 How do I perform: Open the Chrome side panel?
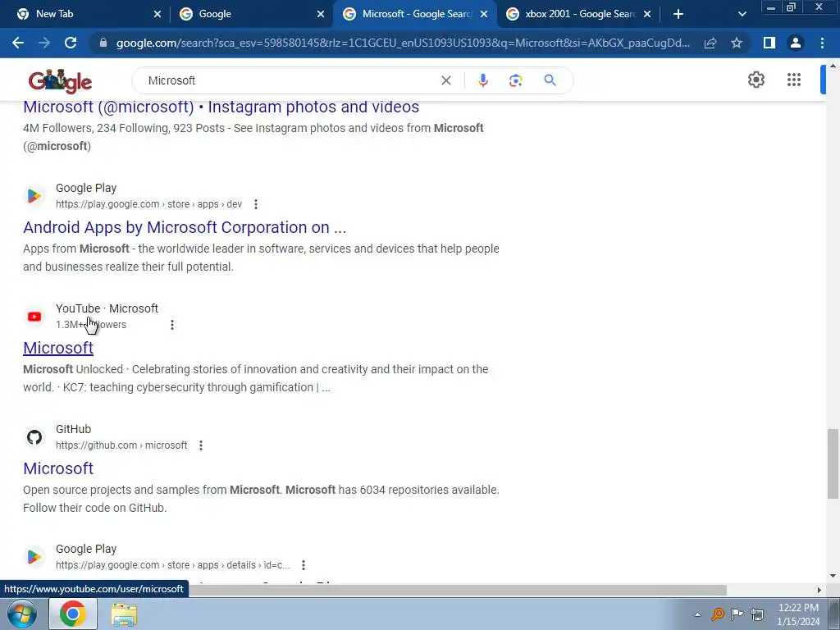point(769,43)
